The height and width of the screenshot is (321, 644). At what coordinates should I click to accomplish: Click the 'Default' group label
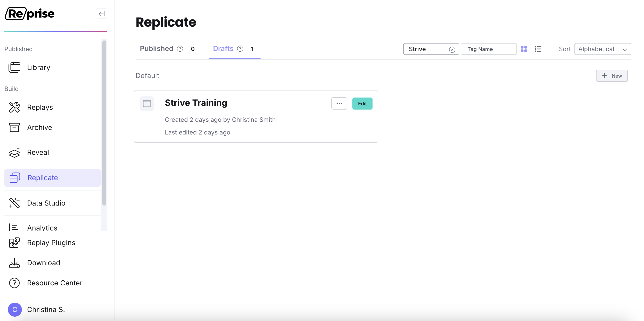(147, 76)
